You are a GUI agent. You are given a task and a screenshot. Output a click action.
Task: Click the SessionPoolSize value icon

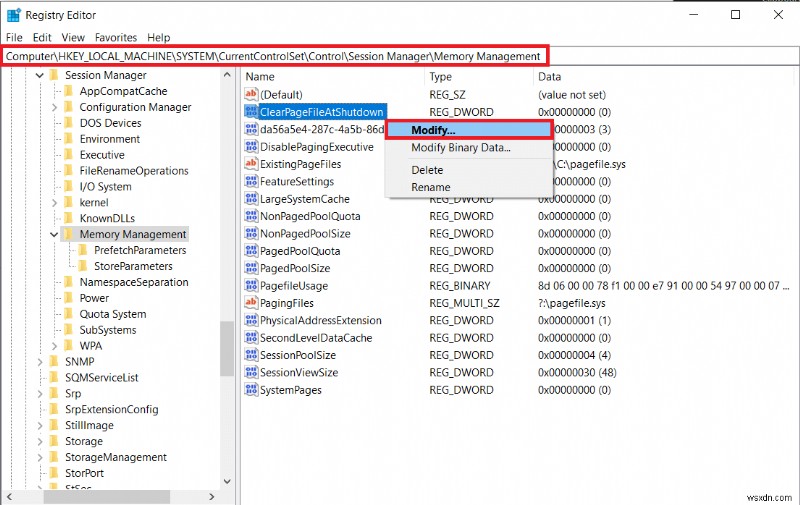coord(251,355)
